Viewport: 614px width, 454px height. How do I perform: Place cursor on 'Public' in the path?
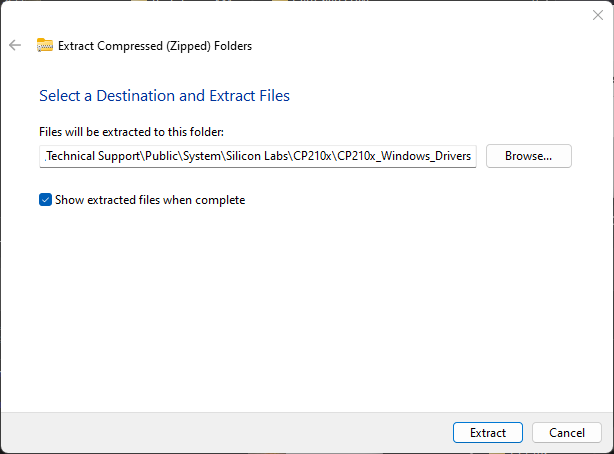tap(161, 156)
